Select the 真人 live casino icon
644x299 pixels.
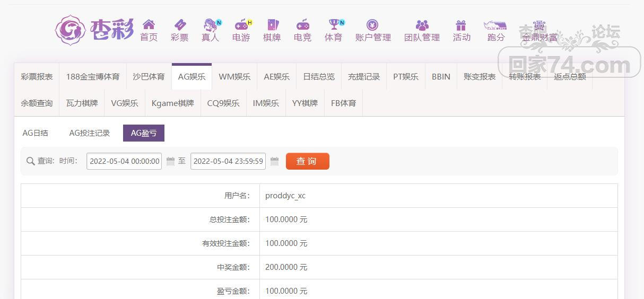coord(210,25)
